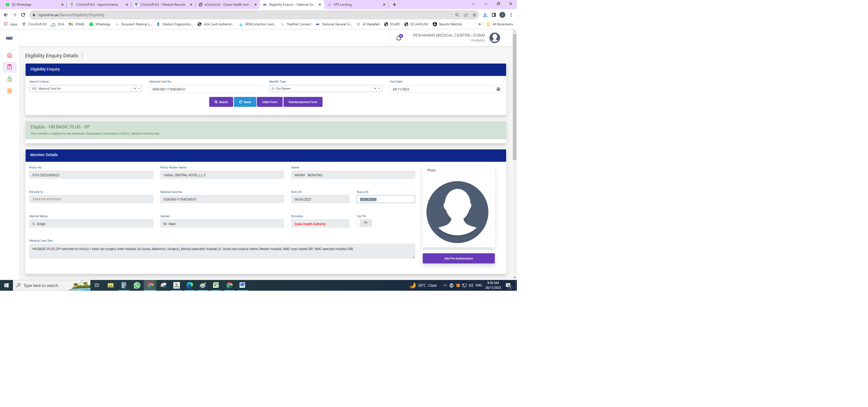
Task: Switch to eClaimLink browser tab
Action: pos(227,5)
